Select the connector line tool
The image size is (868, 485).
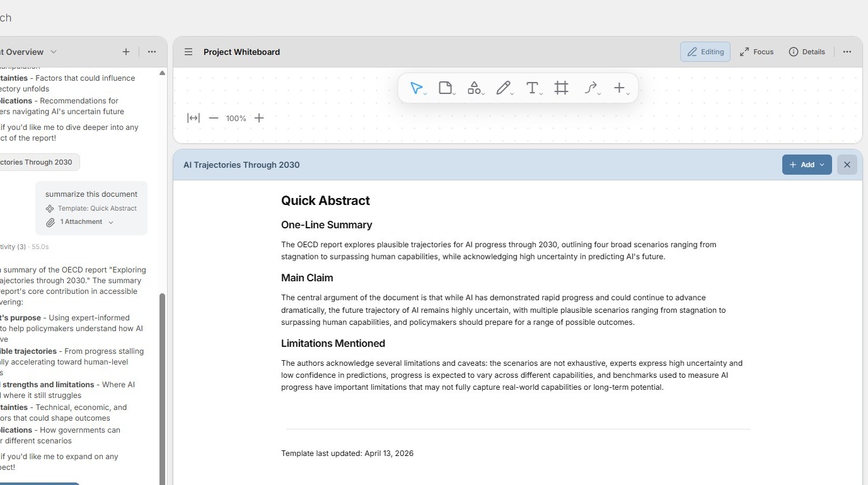tap(590, 88)
